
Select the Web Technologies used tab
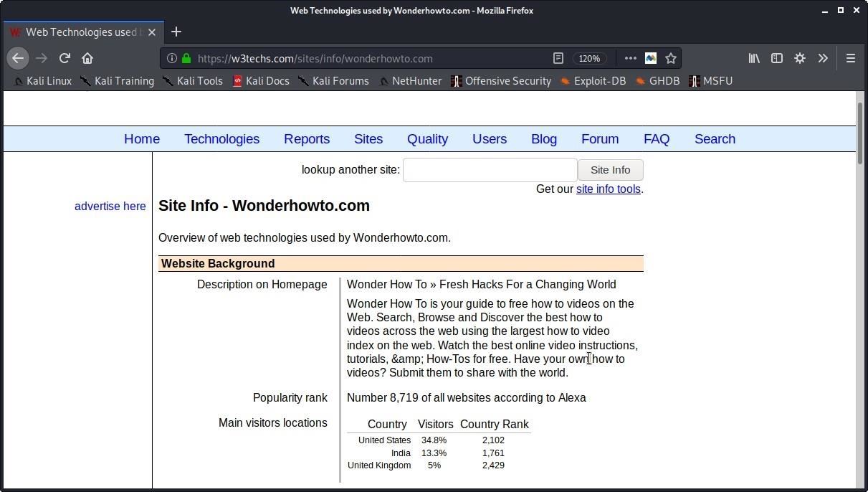(84, 32)
